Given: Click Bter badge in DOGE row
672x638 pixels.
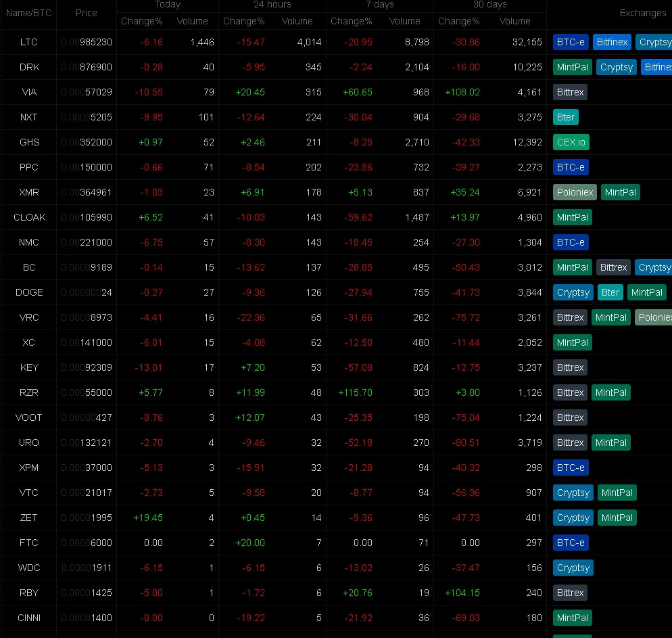Looking at the screenshot, I should [x=610, y=292].
